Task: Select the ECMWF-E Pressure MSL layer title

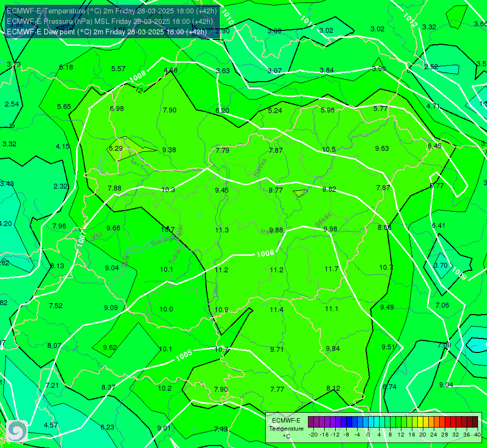Action: coord(109,21)
